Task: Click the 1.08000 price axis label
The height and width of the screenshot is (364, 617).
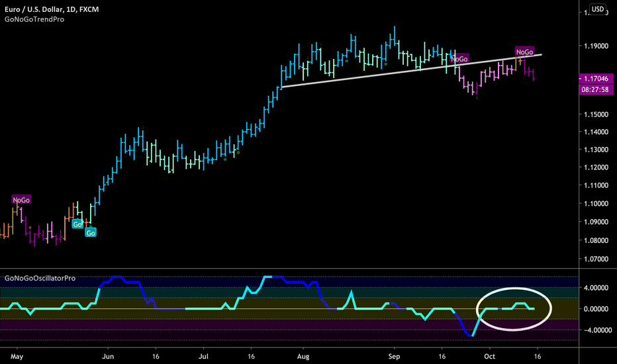Action: 596,240
